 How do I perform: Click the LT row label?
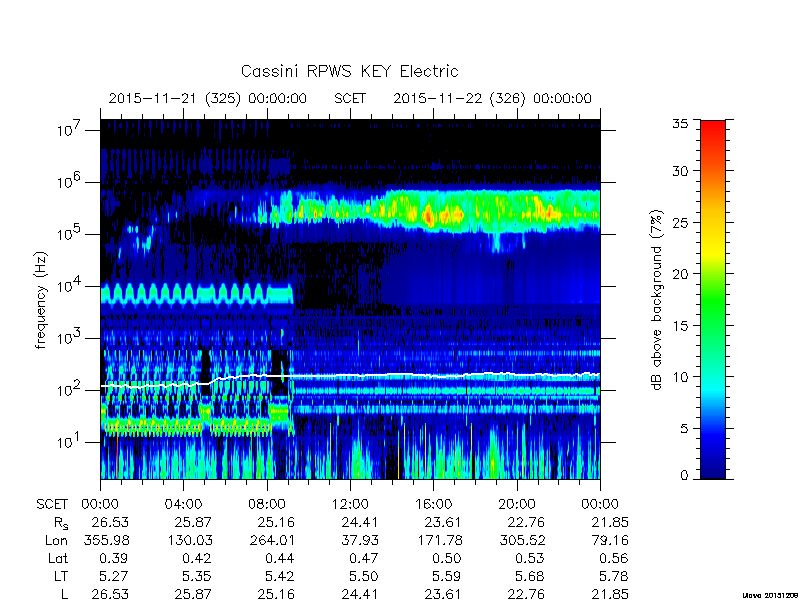pyautogui.click(x=61, y=576)
